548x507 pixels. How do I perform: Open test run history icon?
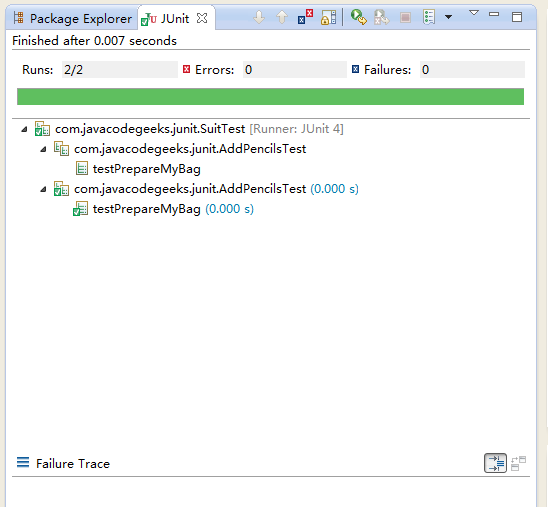pos(429,17)
